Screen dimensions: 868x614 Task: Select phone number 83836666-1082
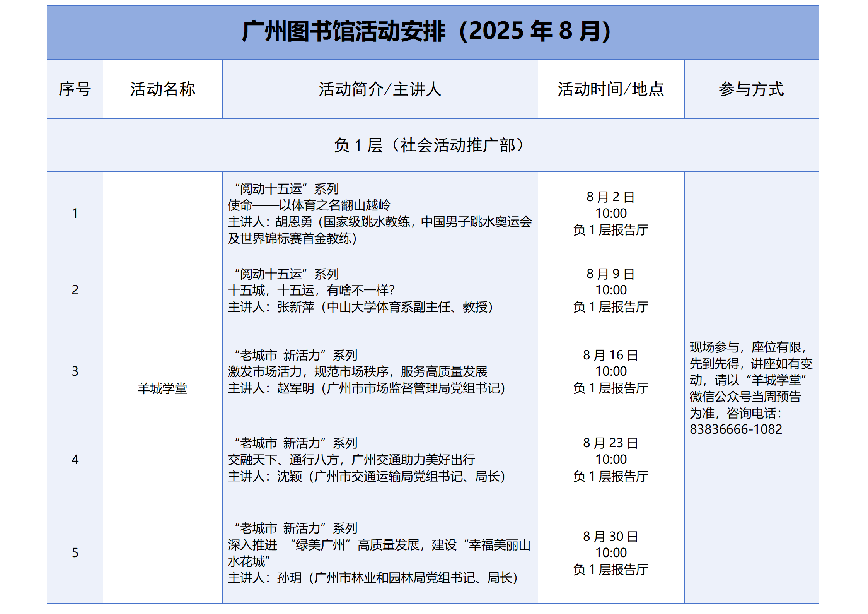click(736, 429)
